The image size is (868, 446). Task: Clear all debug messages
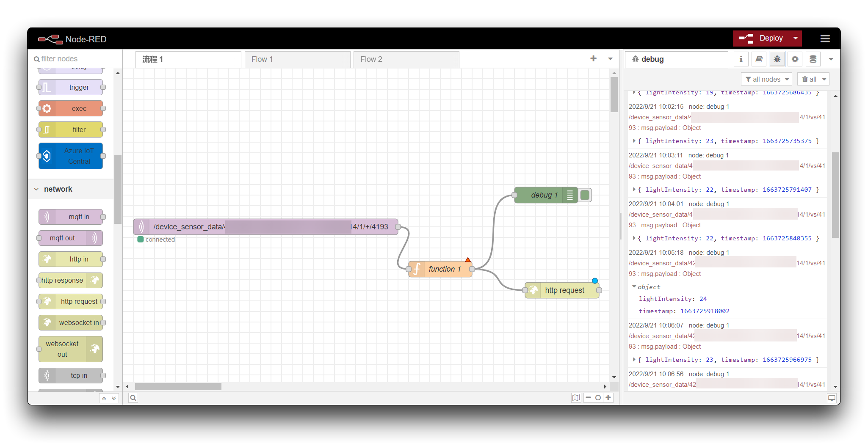point(809,79)
